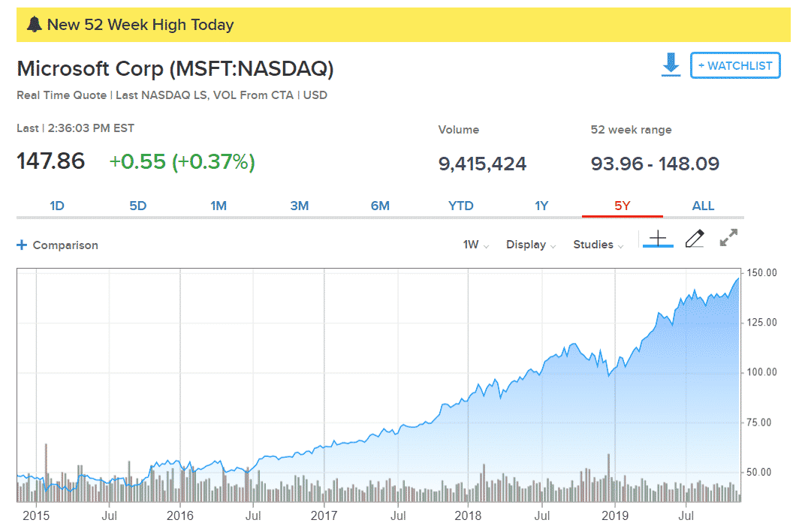The width and height of the screenshot is (799, 532).
Task: Click plus icon beside Comparison
Action: 22,245
